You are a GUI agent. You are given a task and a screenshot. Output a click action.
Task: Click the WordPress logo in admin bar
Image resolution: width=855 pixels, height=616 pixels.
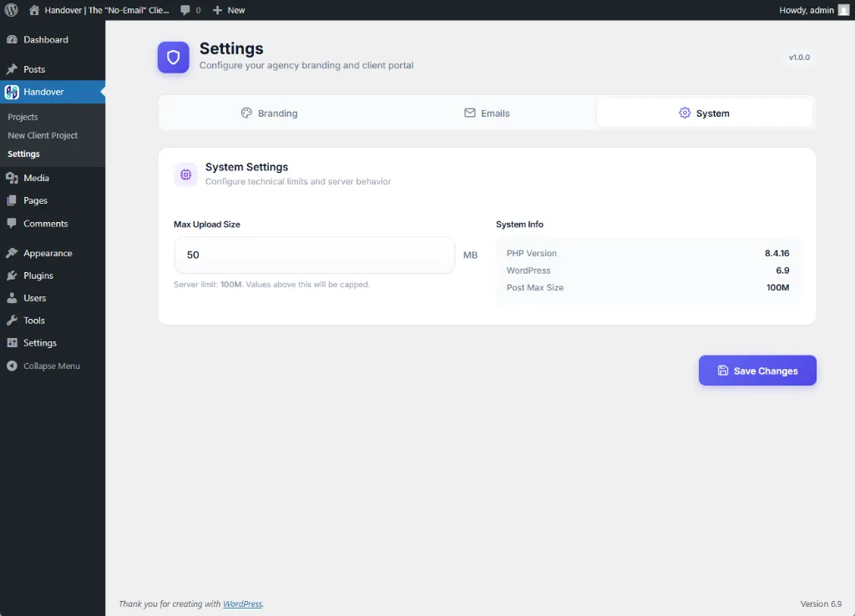12,10
